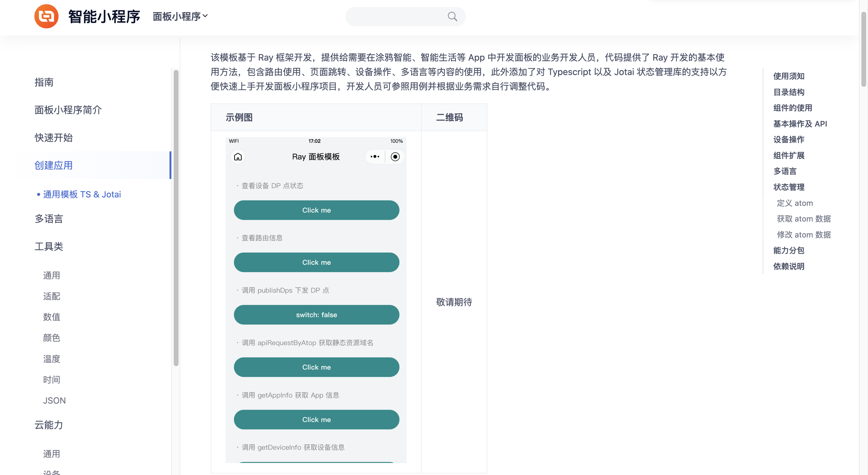Screen dimensions: 868x475
Task: Open 面板小程序简介 in sidebar
Action: coord(68,110)
